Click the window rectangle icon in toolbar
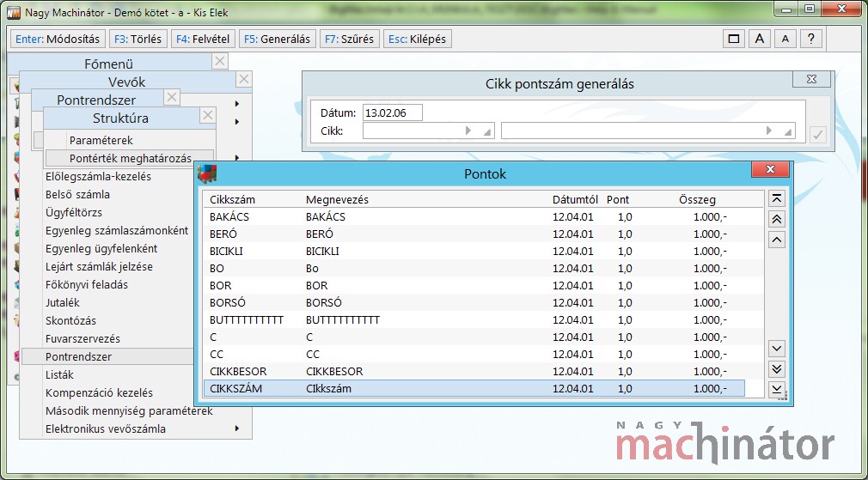The width and height of the screenshot is (868, 480). pos(734,39)
